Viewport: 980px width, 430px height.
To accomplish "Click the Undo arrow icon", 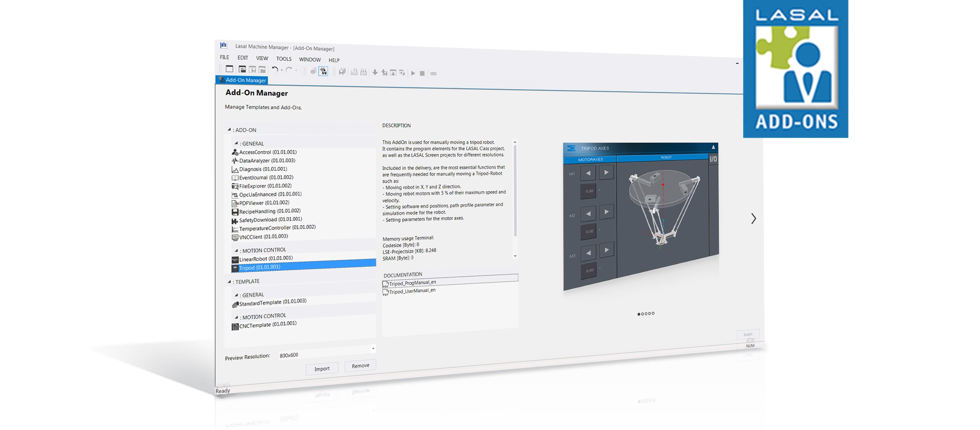I will pyautogui.click(x=274, y=70).
